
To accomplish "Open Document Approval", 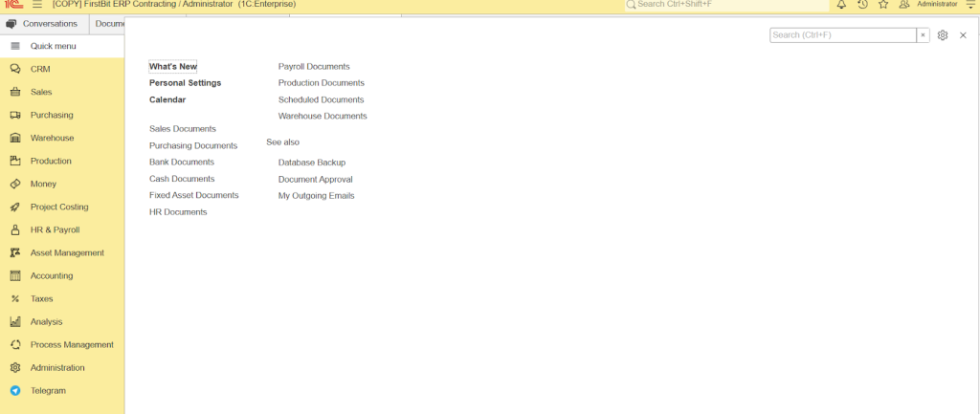I will click(x=316, y=180).
